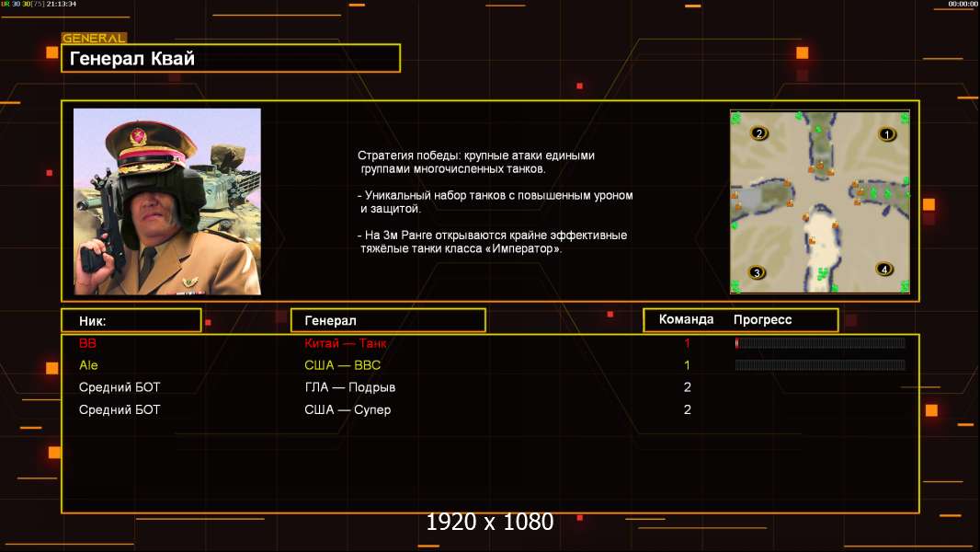
Task: Click the Команда column header
Action: (x=686, y=319)
